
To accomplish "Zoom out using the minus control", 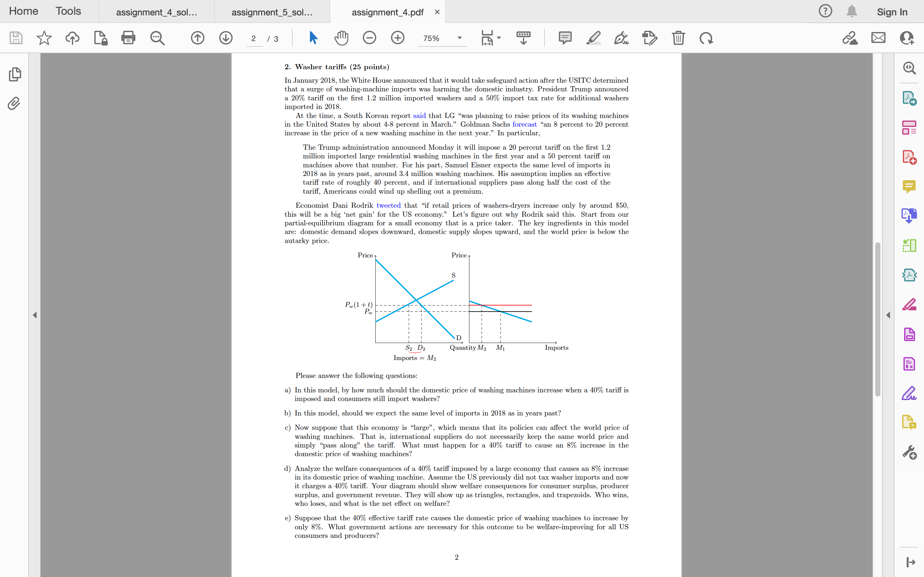I will [x=369, y=38].
